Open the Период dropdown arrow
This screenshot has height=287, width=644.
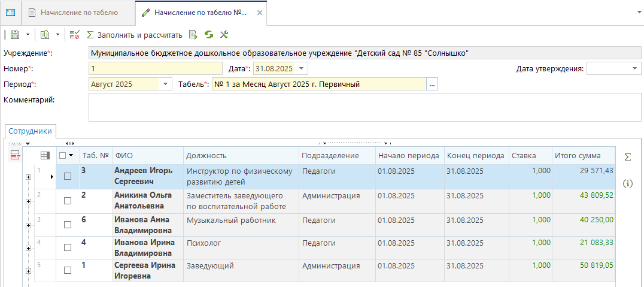(165, 84)
